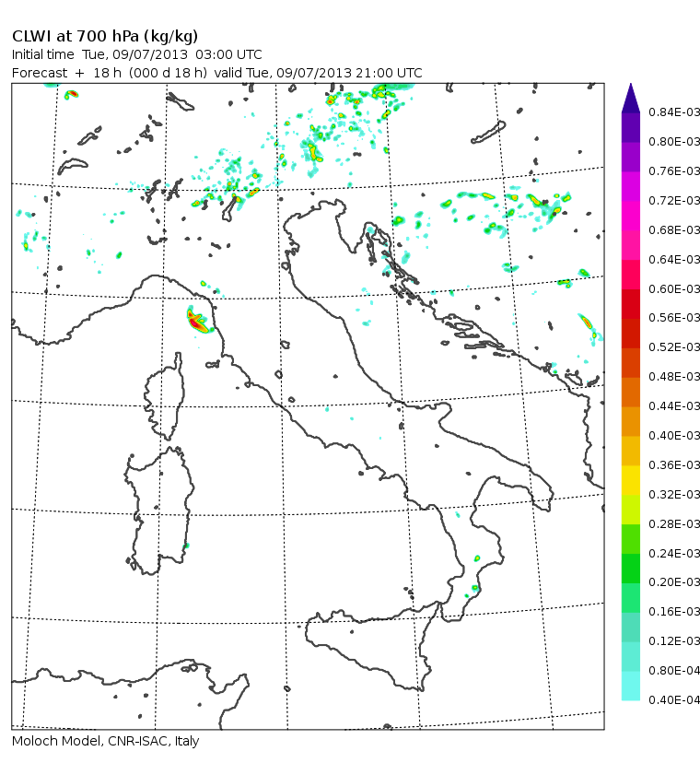Click the red-centered spot in the map's upper-left corner
700x763 pixels.
[x=72, y=94]
